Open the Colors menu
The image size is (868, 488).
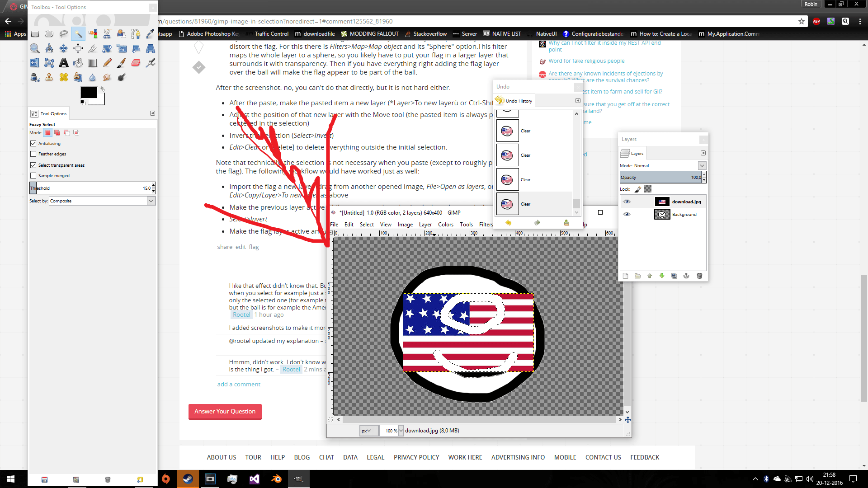tap(445, 225)
